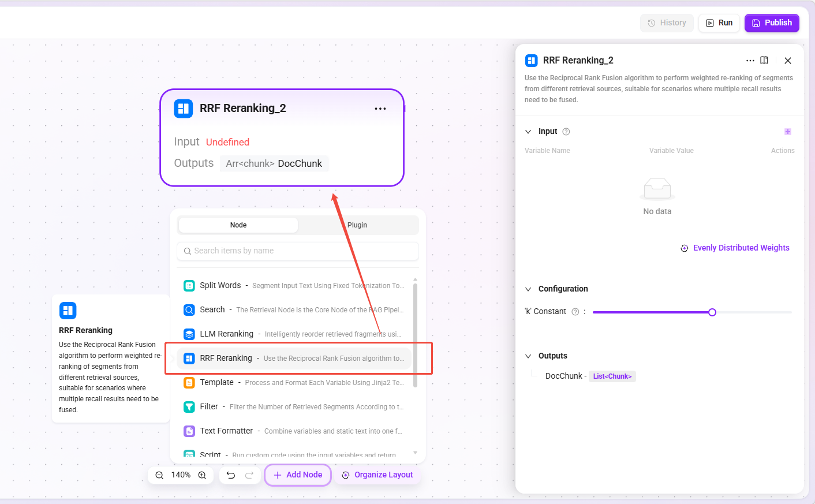Image resolution: width=815 pixels, height=504 pixels.
Task: Click the RRF Reranking_2 node icon on canvas
Action: (184, 109)
